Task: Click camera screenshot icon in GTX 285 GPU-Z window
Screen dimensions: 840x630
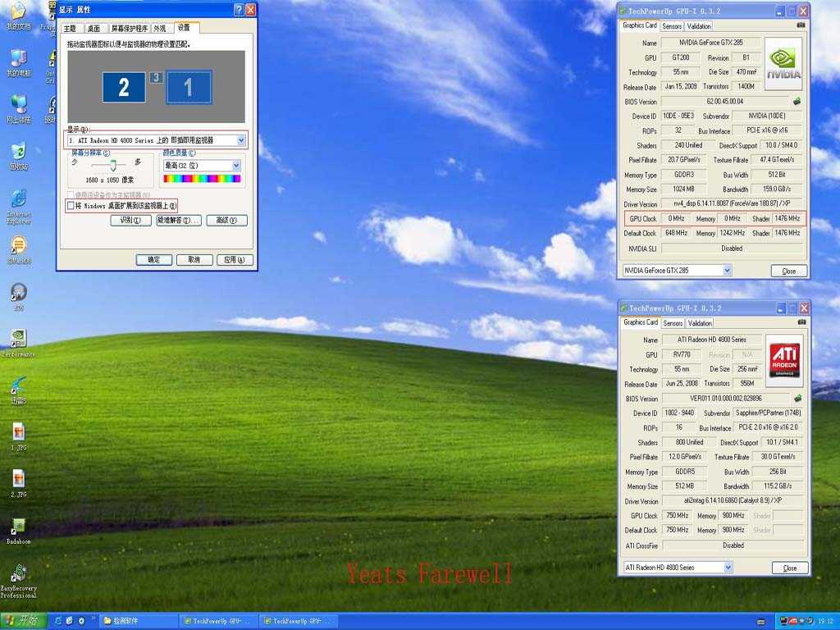Action: pos(801,25)
